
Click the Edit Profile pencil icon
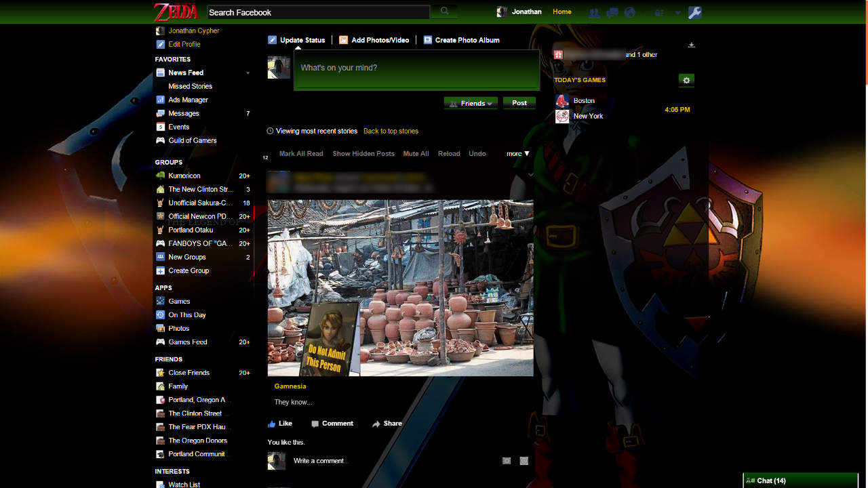click(160, 45)
